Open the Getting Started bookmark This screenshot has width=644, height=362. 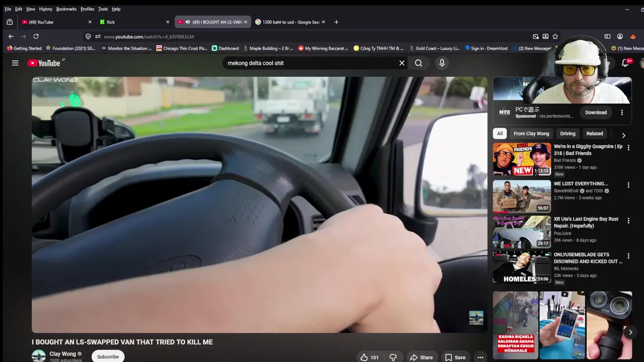pos(24,48)
